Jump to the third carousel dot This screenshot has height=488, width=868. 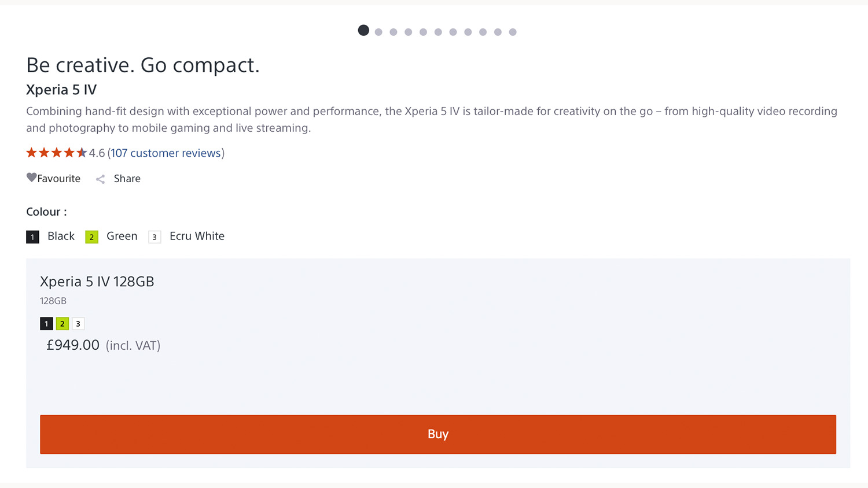393,32
